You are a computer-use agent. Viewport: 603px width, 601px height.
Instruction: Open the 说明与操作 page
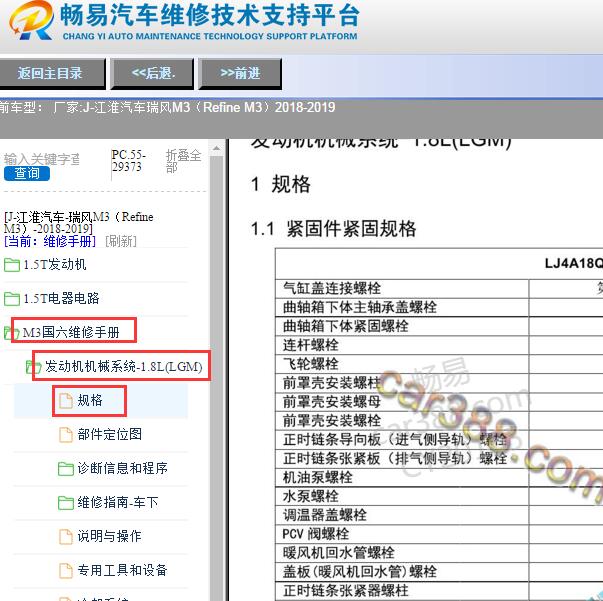[109, 536]
